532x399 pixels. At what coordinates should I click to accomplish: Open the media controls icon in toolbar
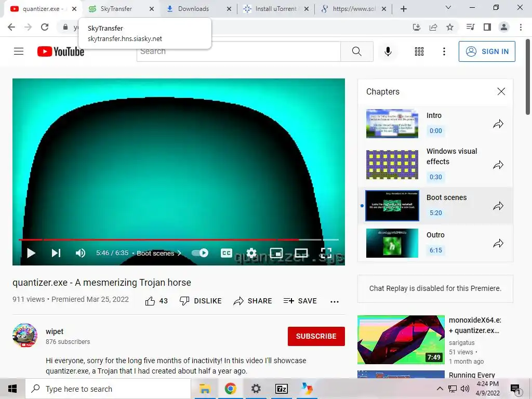click(x=470, y=27)
